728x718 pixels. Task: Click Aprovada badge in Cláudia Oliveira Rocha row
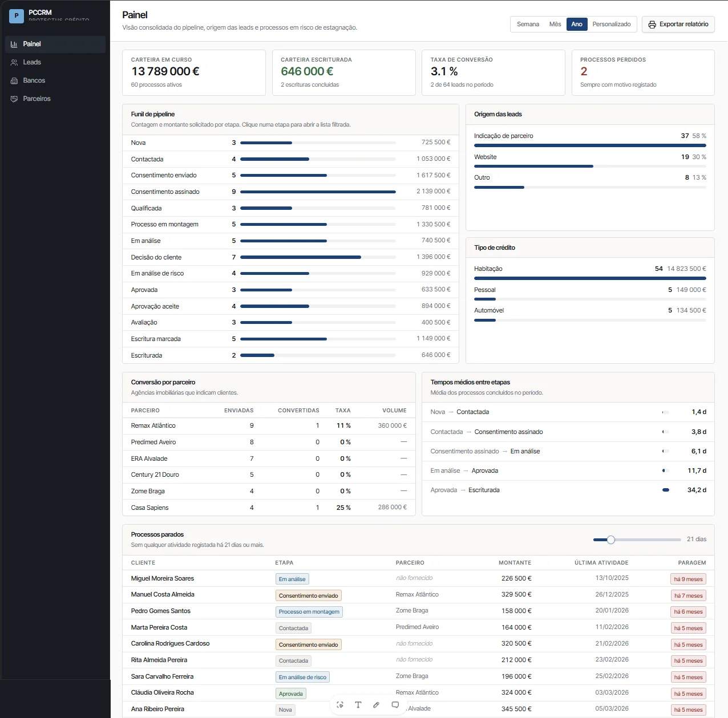[x=291, y=693]
